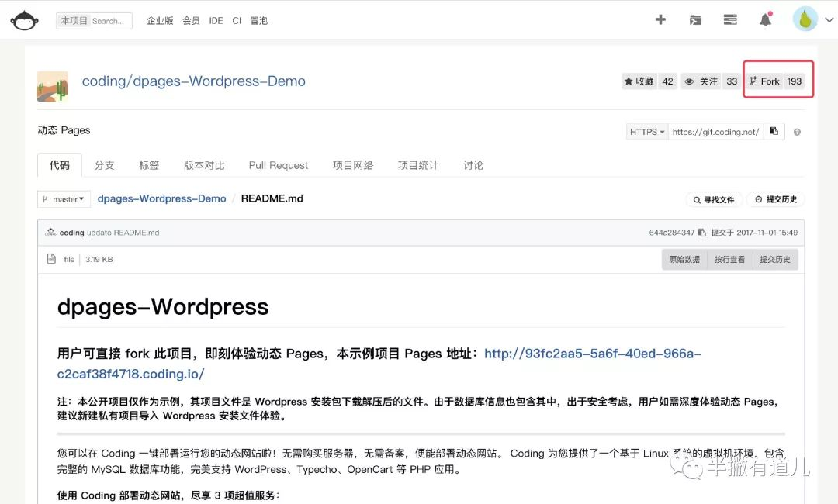Expand the master branch dropdown
Viewport: 838px width, 504px height.
pyautogui.click(x=64, y=199)
